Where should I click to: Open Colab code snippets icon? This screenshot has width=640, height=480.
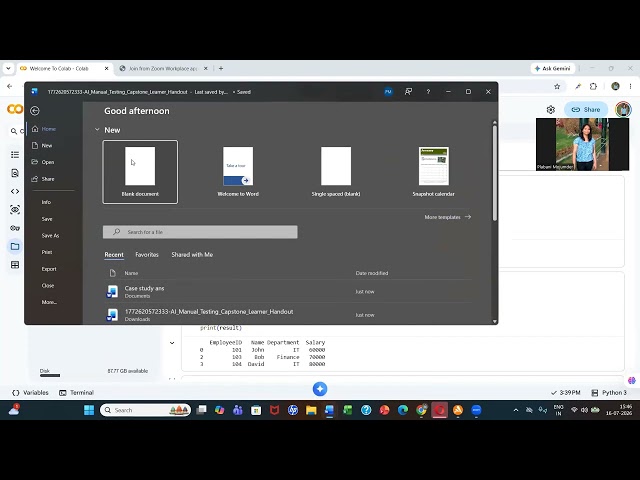pyautogui.click(x=15, y=191)
